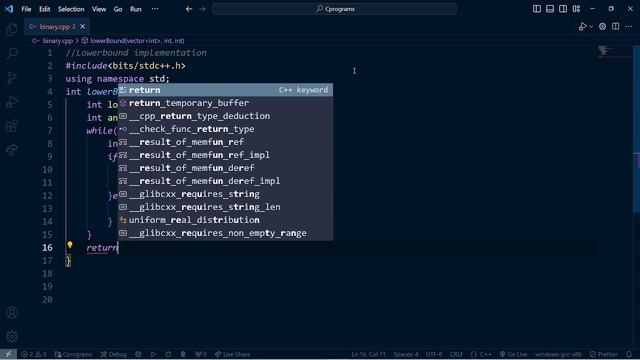The image size is (640, 360).
Task: Select the __glibcxx_requires_string suggestion
Action: click(225, 194)
